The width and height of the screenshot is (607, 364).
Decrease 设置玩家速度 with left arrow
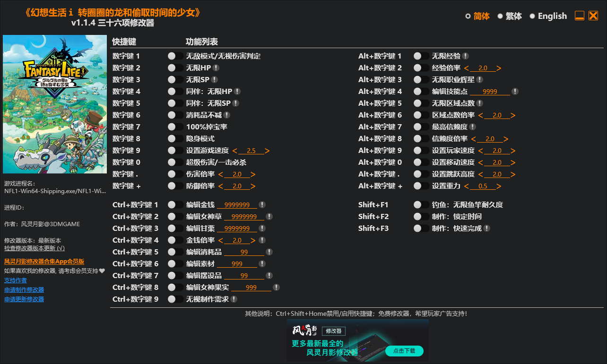tap(480, 151)
